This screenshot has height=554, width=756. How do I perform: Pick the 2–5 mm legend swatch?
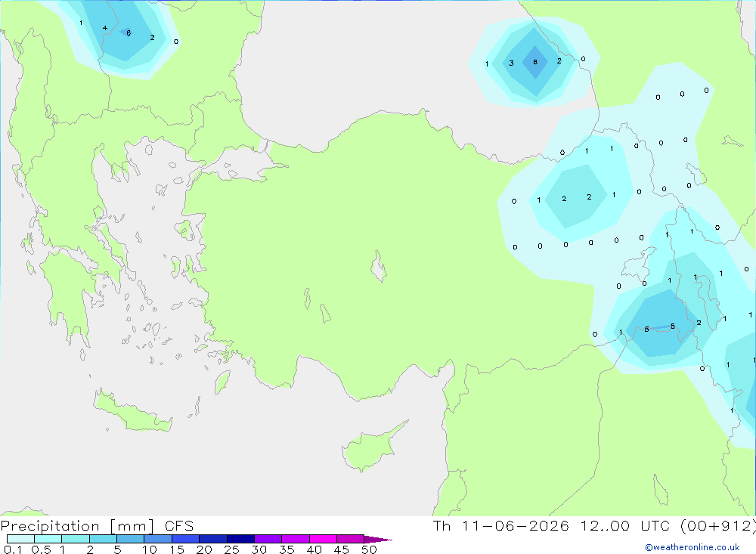[x=103, y=539]
